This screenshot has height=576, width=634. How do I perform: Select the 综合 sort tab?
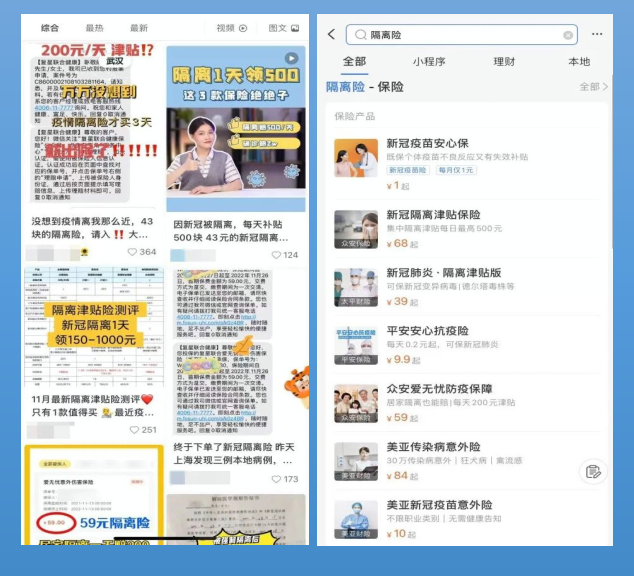(x=50, y=28)
